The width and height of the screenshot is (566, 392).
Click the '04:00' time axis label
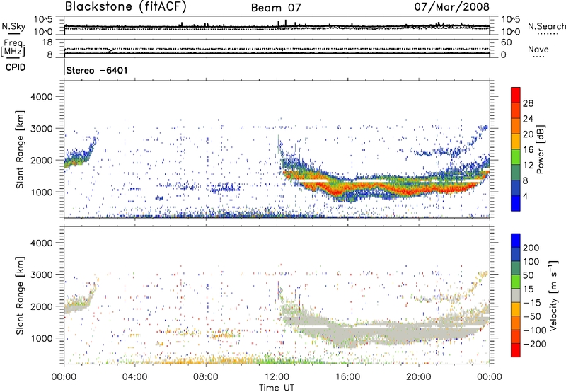(x=134, y=377)
